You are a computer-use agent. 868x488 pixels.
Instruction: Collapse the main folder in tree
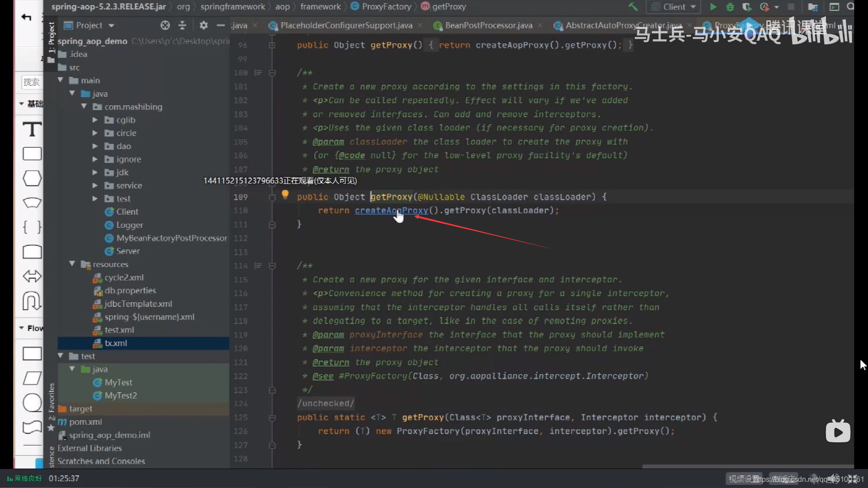pos(61,80)
